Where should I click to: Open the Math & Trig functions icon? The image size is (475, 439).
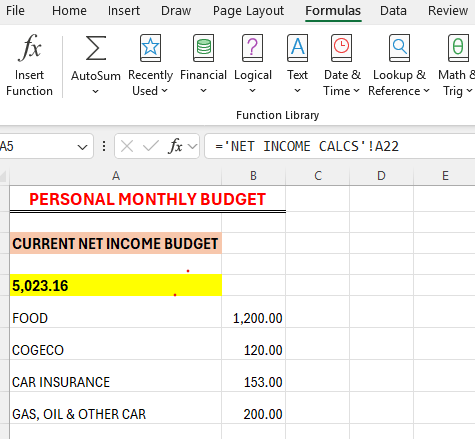coord(458,48)
